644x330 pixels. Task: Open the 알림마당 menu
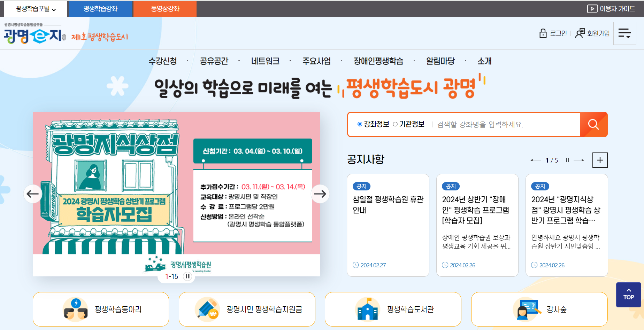[440, 61]
